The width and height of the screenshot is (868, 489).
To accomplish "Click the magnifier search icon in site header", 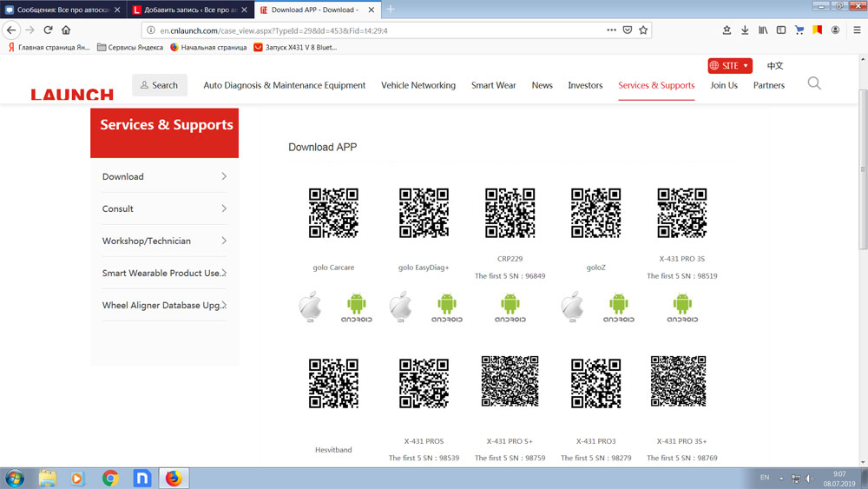I will click(814, 83).
